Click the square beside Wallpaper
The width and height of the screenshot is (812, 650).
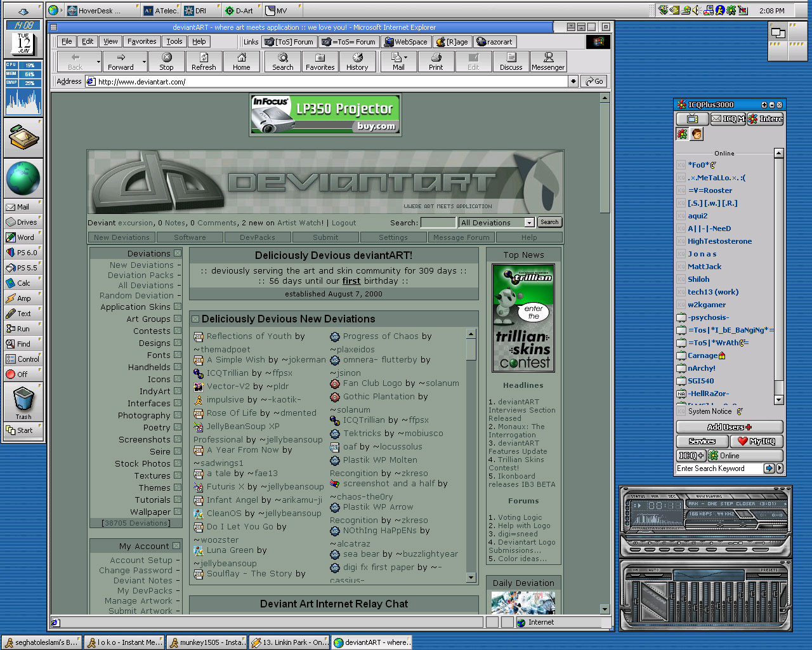pos(178,512)
